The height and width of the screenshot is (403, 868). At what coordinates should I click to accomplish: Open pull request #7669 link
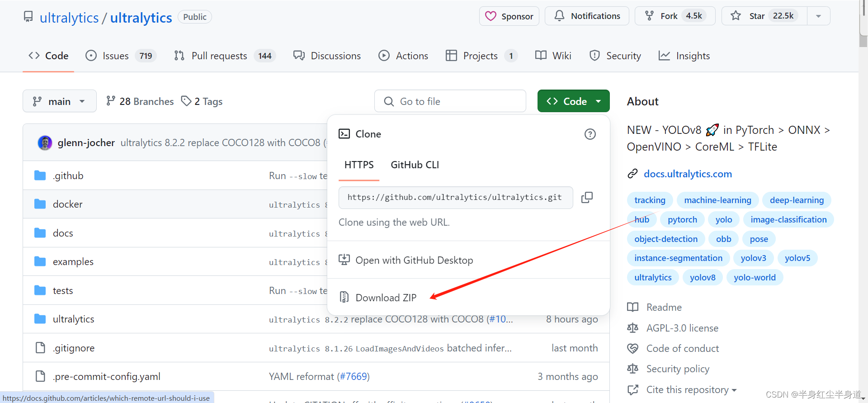(353, 377)
